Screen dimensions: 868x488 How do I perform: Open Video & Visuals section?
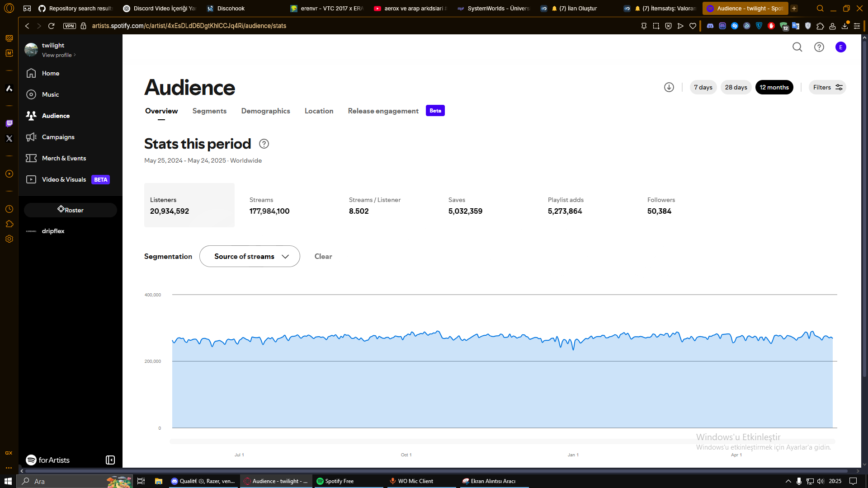[64, 179]
